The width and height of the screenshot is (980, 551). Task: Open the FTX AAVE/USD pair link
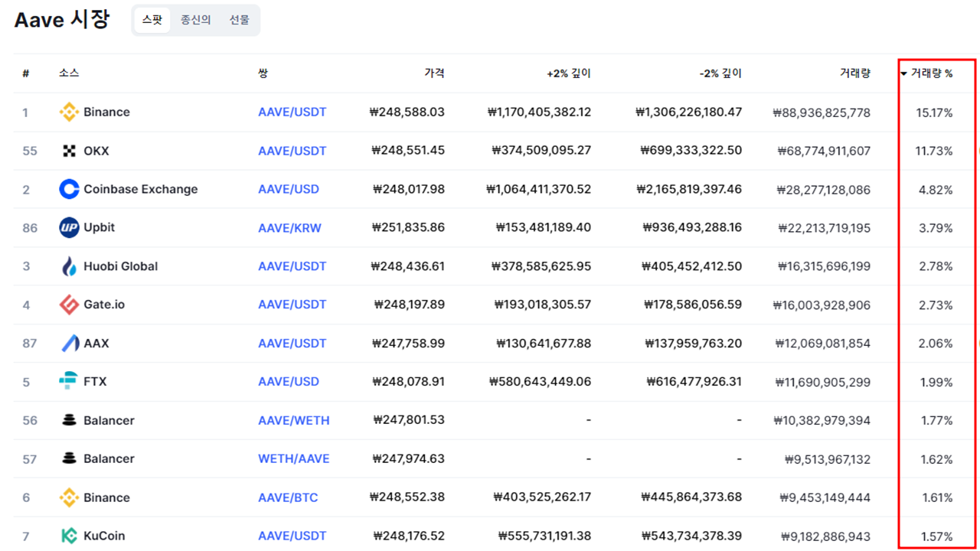[x=289, y=381]
